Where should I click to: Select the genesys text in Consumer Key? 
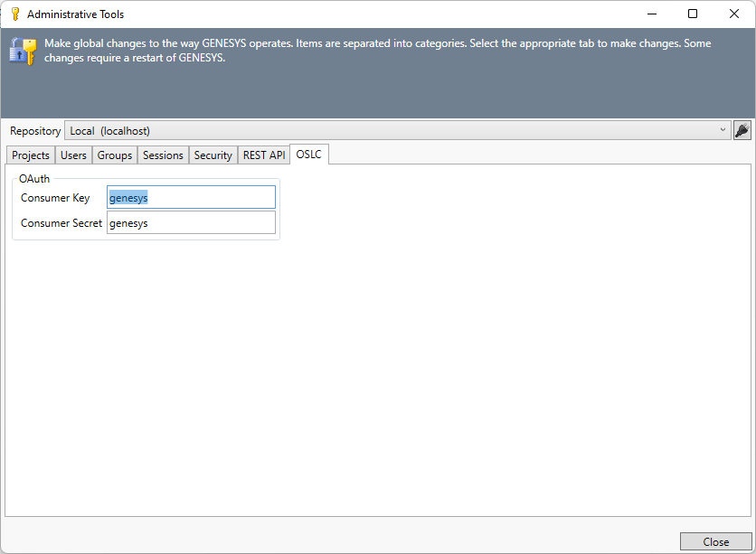pos(127,197)
